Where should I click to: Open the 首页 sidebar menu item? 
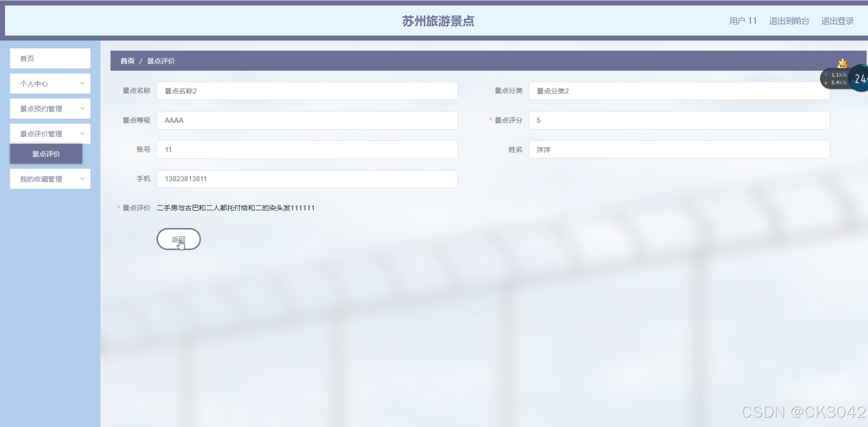pos(50,59)
